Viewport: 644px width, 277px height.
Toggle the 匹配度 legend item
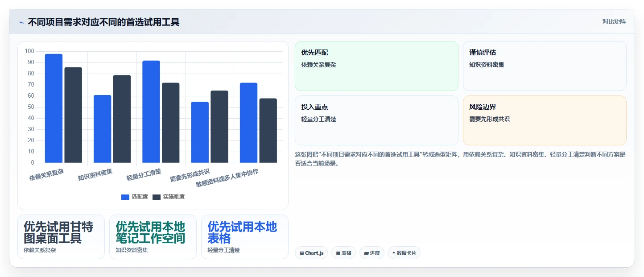point(135,197)
